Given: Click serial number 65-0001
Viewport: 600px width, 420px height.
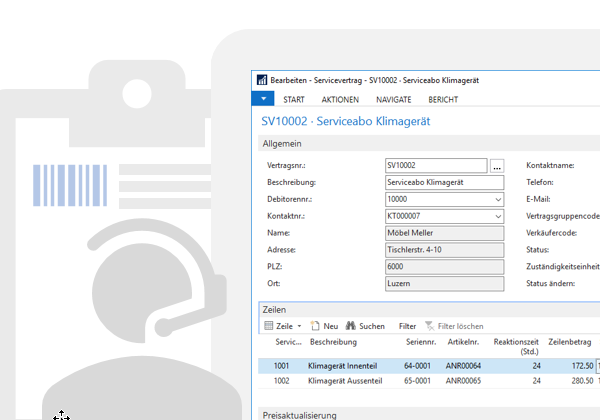Looking at the screenshot, I should (417, 381).
